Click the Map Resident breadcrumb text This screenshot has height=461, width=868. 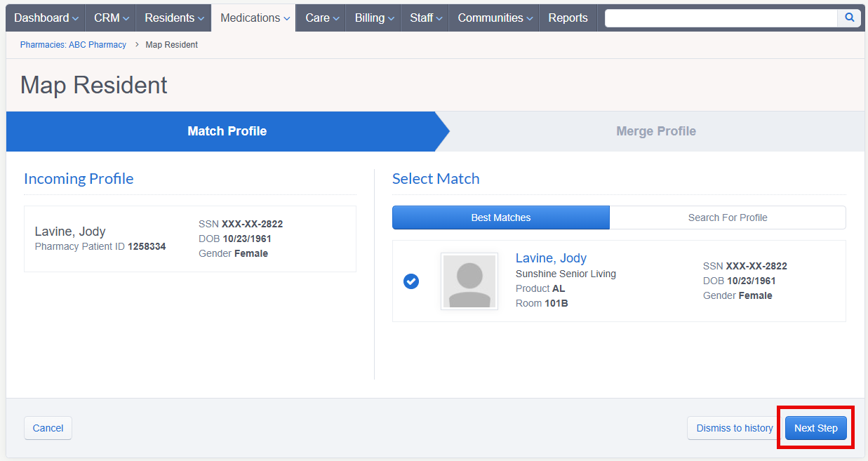(172, 45)
